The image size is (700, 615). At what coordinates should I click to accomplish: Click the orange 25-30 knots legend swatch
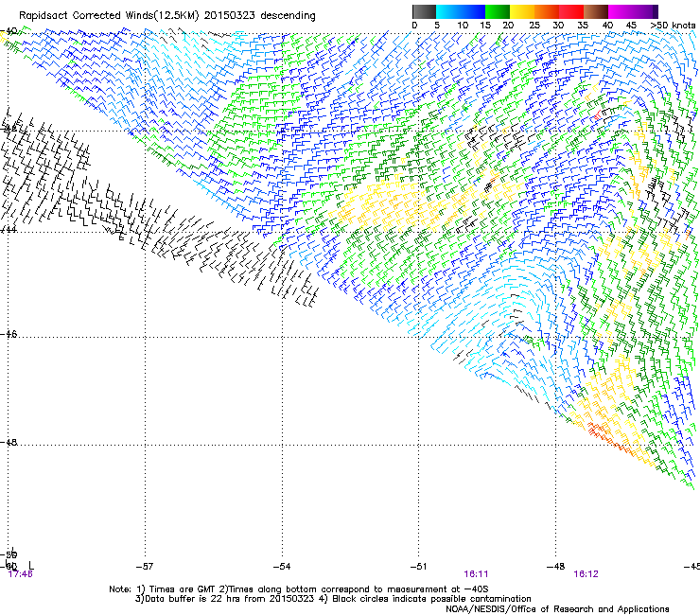click(x=547, y=11)
